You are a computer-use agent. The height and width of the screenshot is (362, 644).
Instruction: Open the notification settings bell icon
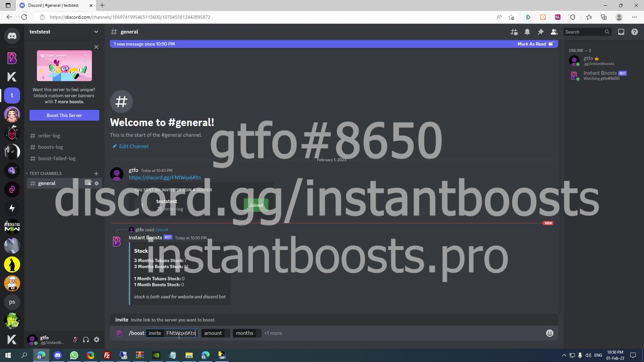pyautogui.click(x=527, y=32)
